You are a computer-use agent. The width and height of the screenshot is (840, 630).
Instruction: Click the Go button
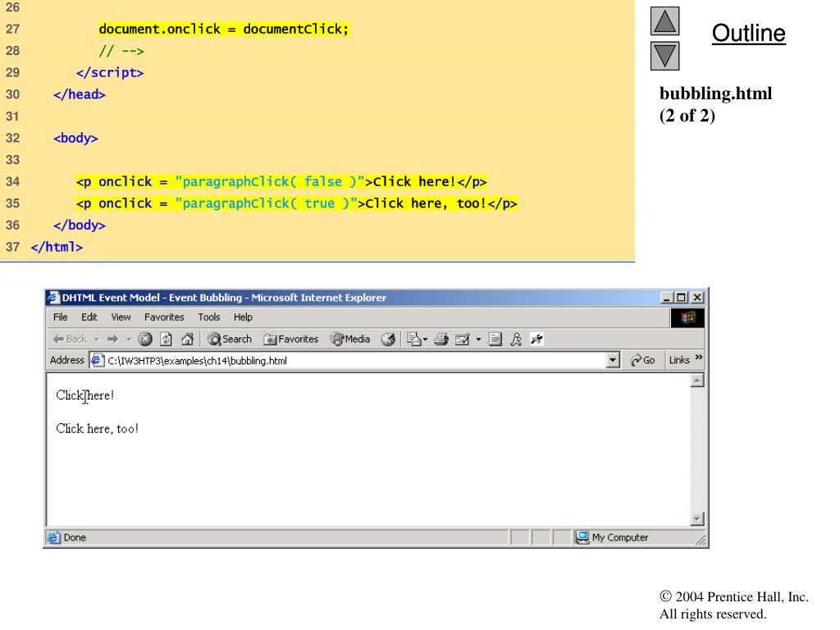point(643,360)
